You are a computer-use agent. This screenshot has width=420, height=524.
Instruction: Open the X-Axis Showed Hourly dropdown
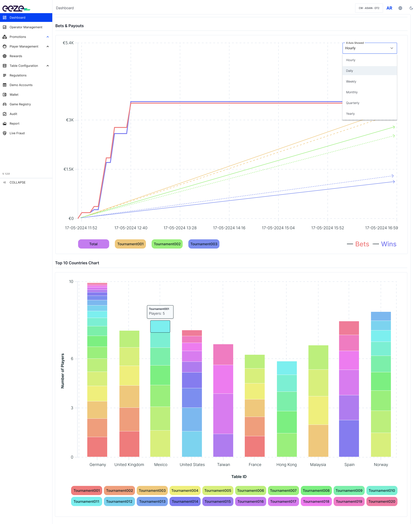[x=369, y=48]
